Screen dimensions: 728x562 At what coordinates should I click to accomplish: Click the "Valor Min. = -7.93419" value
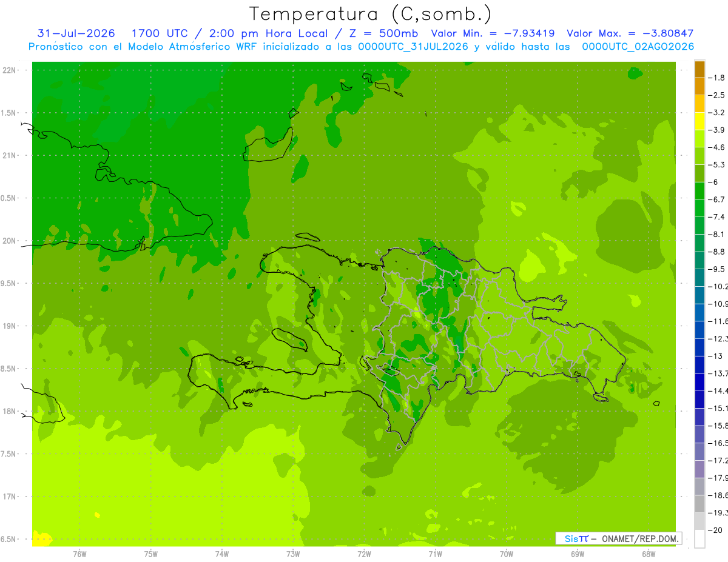(x=494, y=33)
